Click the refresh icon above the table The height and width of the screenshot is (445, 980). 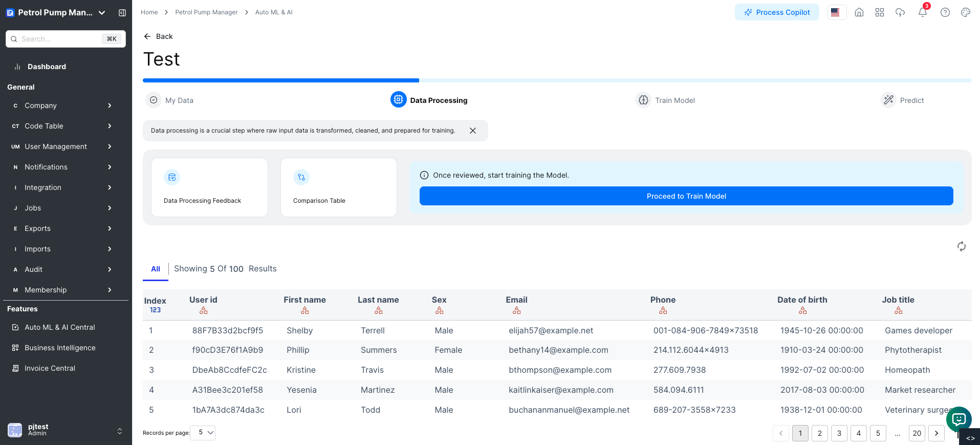(961, 246)
